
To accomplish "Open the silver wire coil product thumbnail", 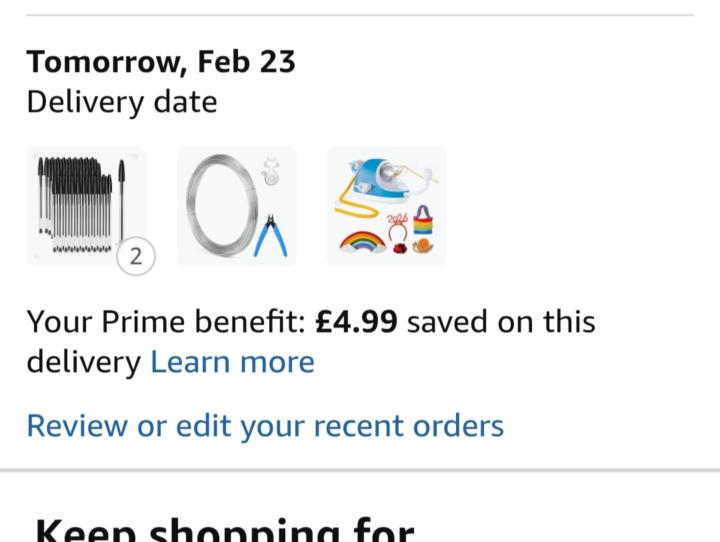I will click(236, 206).
